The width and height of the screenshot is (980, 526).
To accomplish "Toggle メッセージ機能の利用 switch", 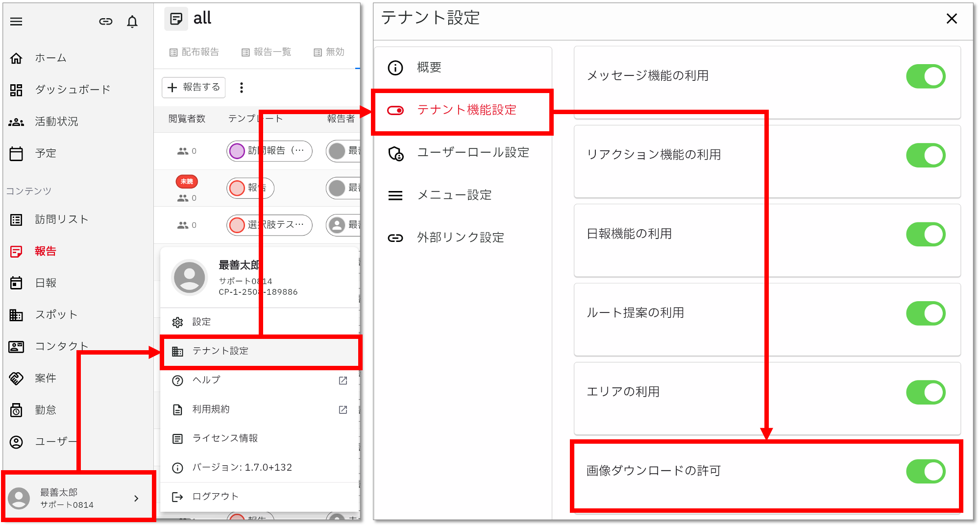I will click(925, 76).
